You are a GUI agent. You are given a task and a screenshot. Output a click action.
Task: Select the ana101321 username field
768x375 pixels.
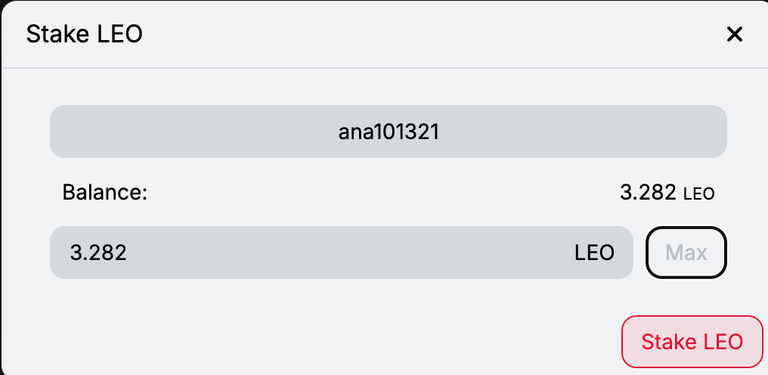tap(388, 132)
